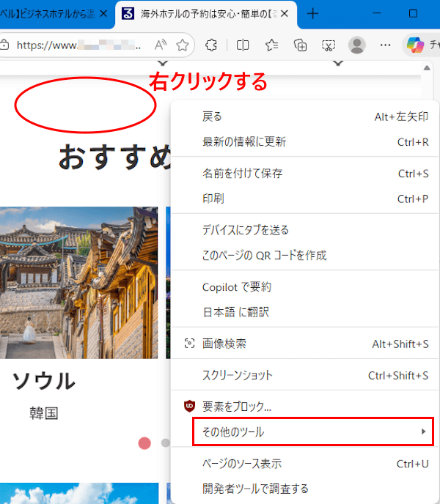Choose 名前を付けて保存 menu entry

305,174
